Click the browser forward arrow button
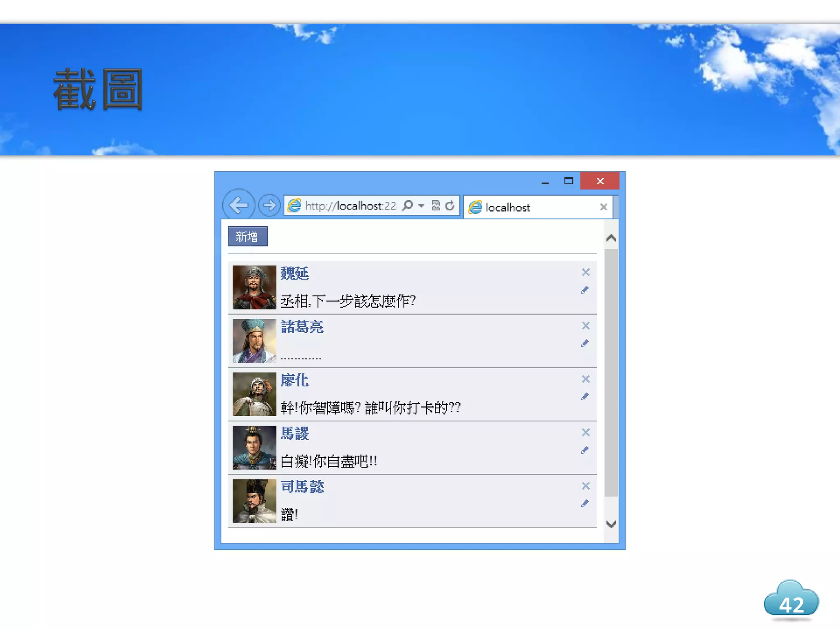 point(269,205)
